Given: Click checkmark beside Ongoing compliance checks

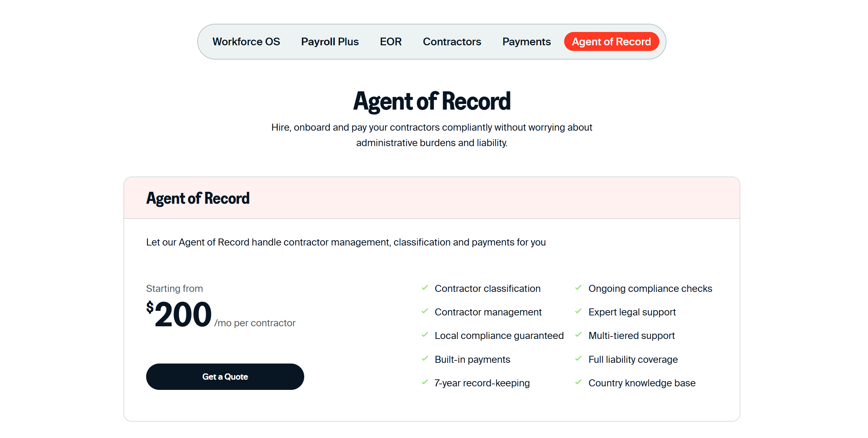Looking at the screenshot, I should click(578, 288).
